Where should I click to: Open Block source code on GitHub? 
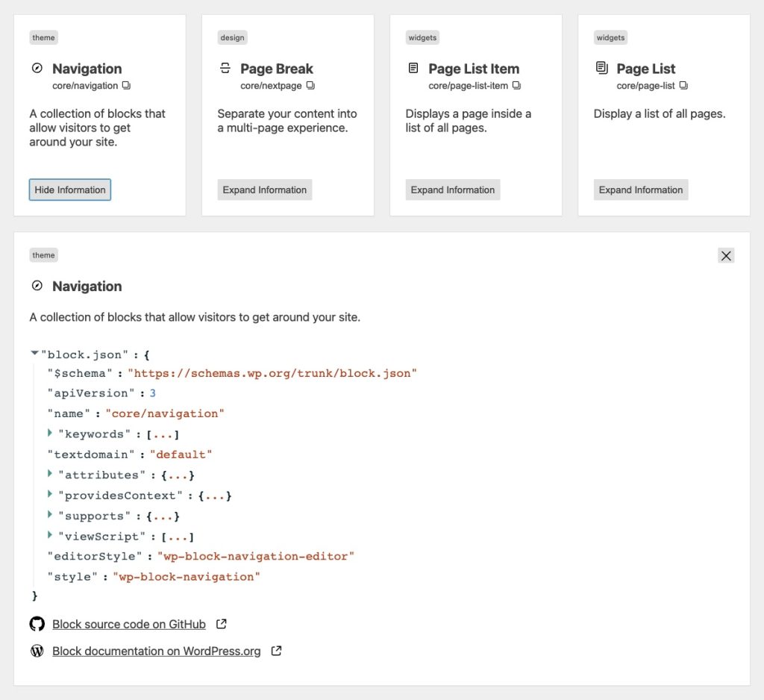tap(129, 625)
